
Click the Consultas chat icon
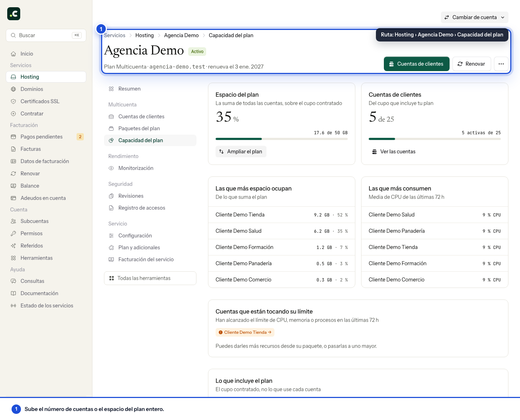(13, 281)
